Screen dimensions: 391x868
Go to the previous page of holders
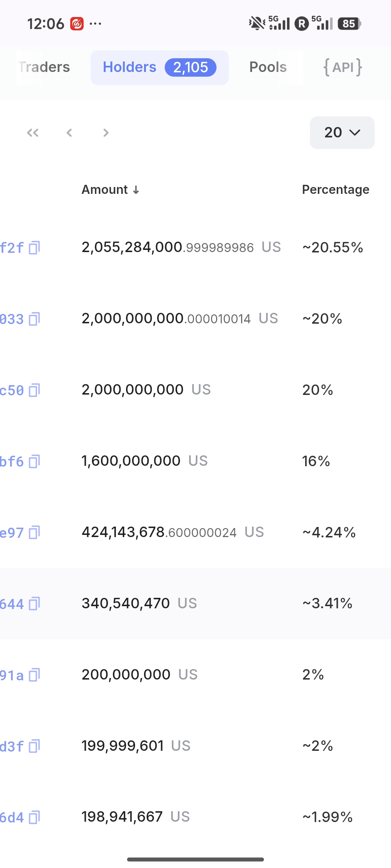(69, 133)
